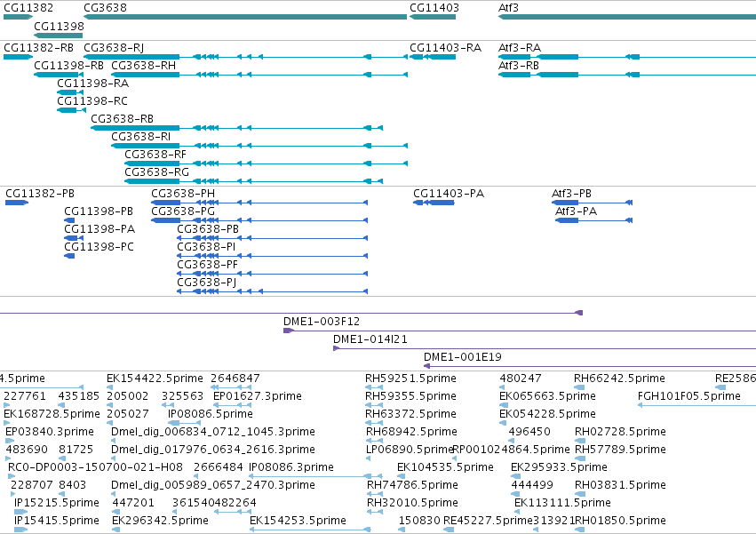The image size is (756, 534).
Task: Click EST EK113111.5prime label
Action: point(562,503)
